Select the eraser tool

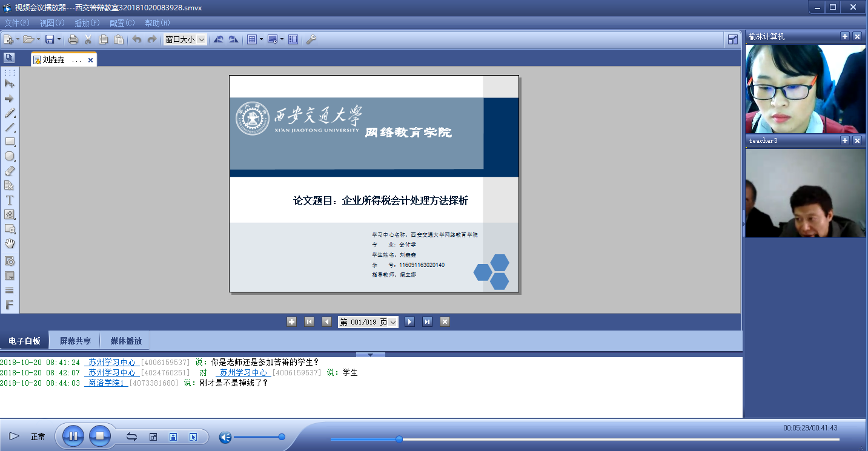click(10, 171)
